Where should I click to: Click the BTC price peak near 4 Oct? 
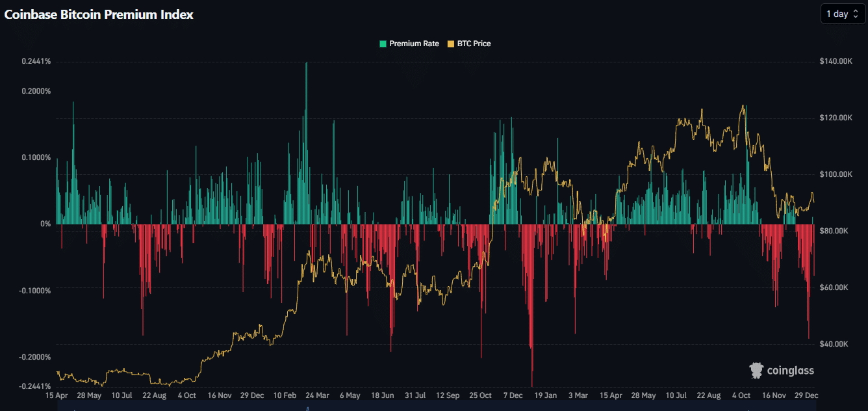742,105
